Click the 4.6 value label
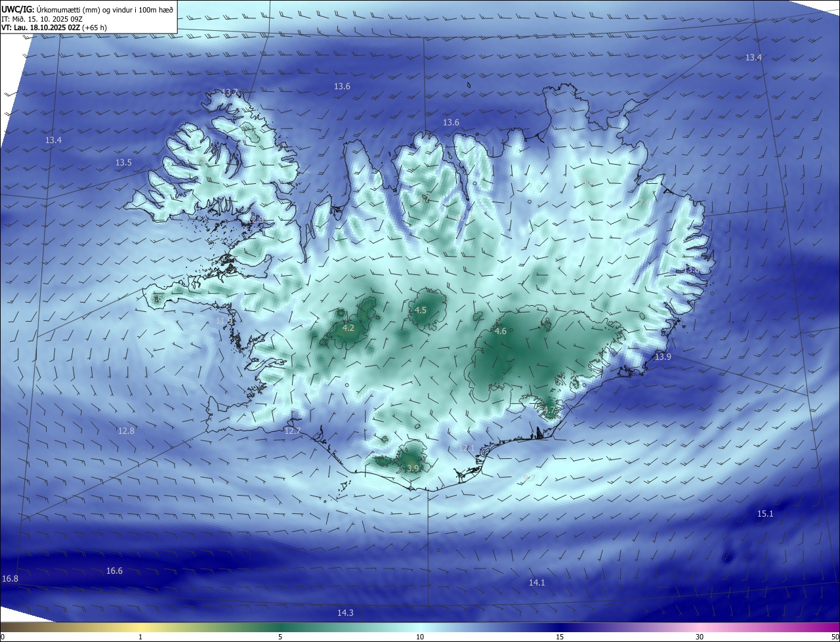Image resolution: width=840 pixels, height=642 pixels. 500,332
